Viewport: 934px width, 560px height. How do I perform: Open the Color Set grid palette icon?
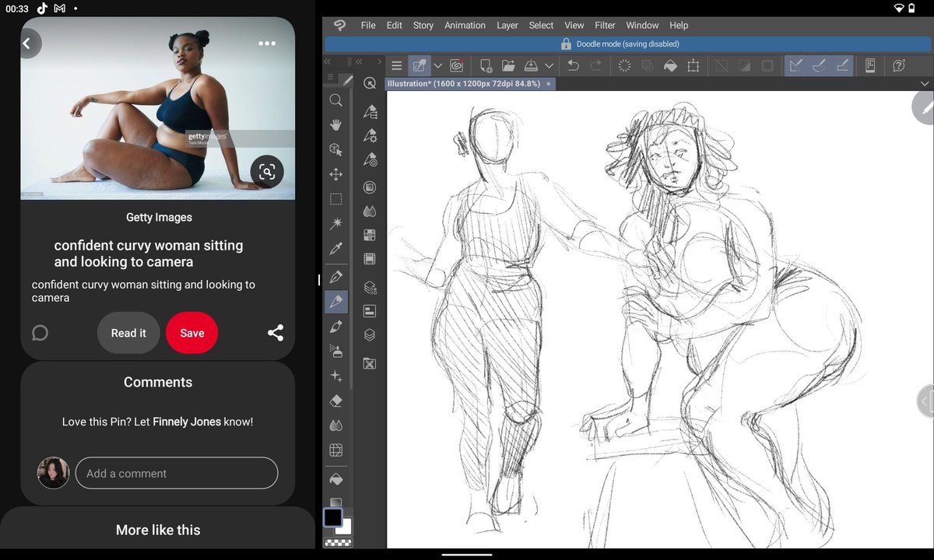370,235
